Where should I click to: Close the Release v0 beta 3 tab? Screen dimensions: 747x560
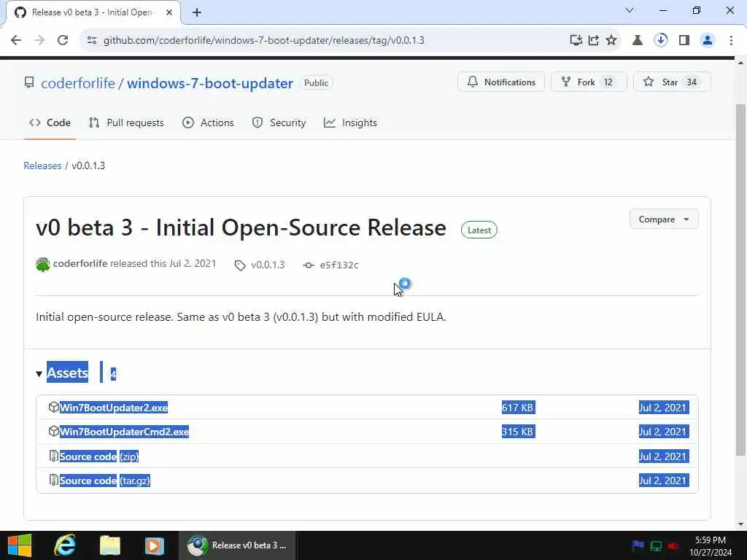pyautogui.click(x=169, y=12)
